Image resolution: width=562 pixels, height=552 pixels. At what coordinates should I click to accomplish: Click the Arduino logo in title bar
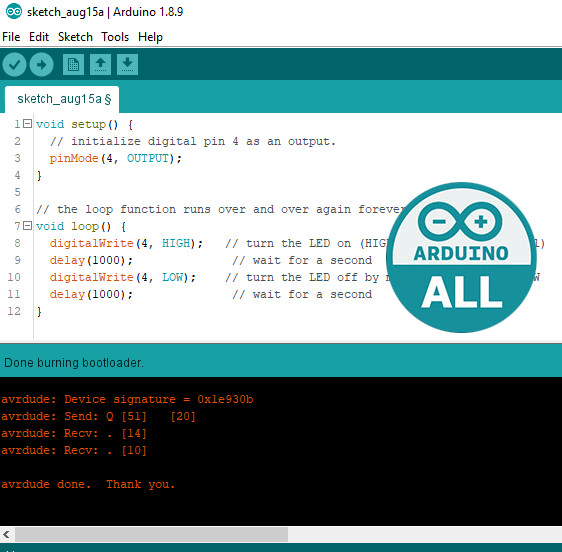point(14,11)
